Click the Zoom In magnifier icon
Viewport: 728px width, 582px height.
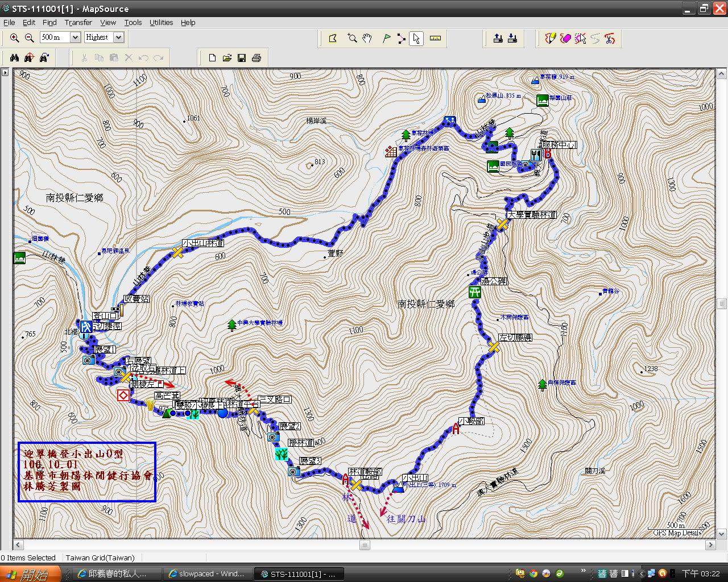[x=14, y=38]
